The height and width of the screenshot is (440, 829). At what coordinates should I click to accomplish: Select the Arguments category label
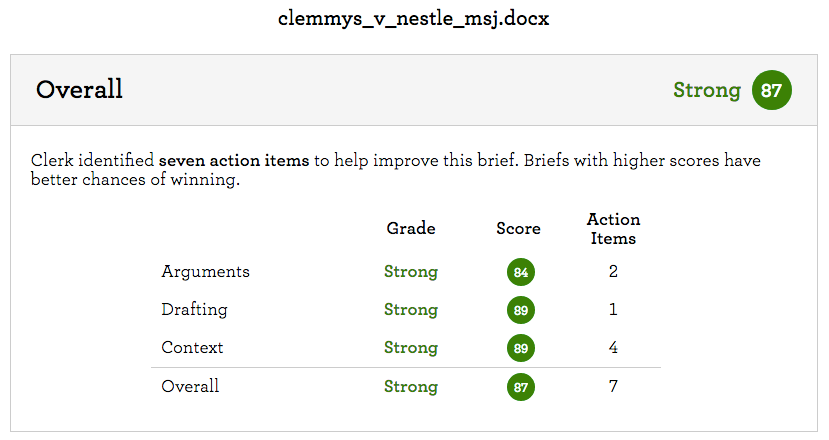point(205,272)
